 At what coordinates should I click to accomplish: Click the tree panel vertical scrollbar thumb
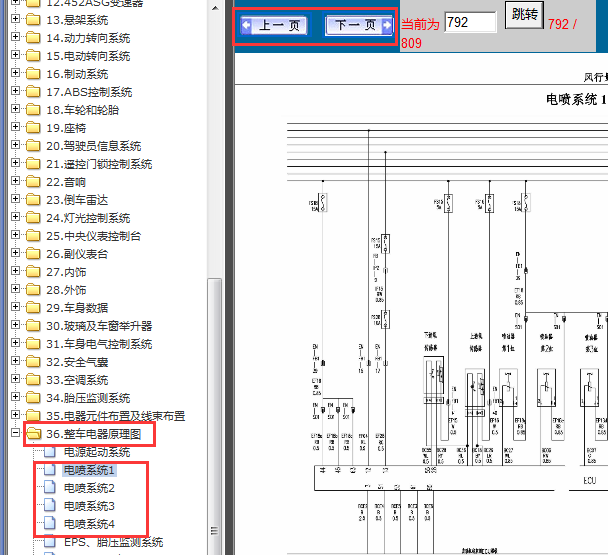click(215, 416)
